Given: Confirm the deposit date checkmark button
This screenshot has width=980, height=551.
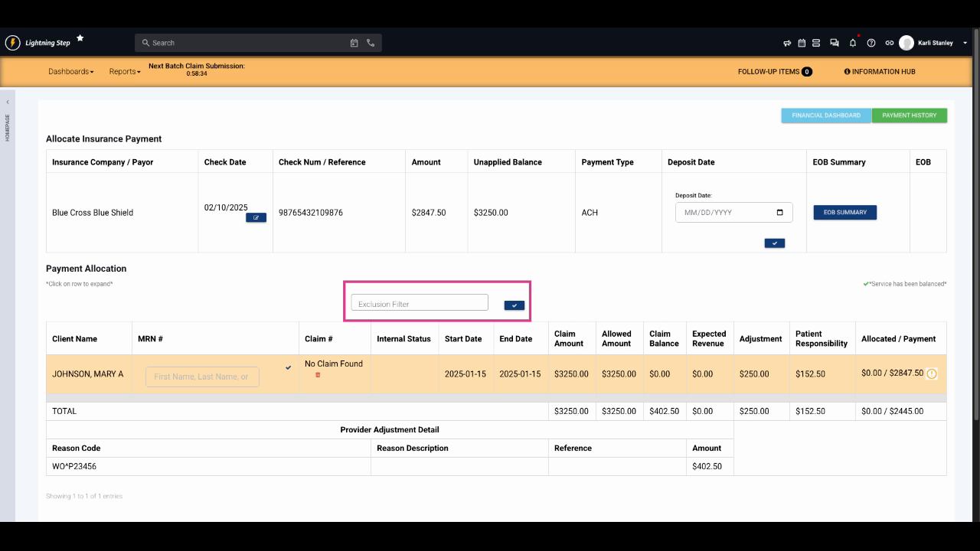Looking at the screenshot, I should [774, 243].
